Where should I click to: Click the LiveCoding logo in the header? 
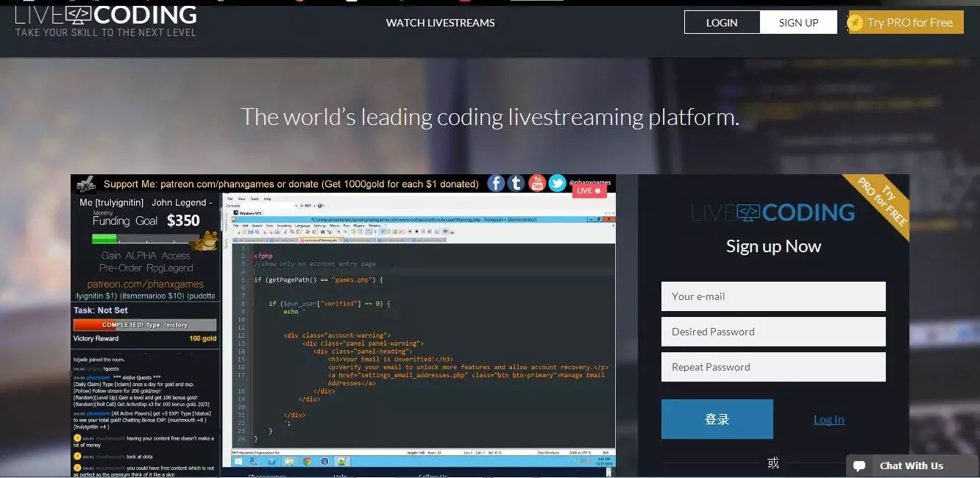pyautogui.click(x=106, y=21)
